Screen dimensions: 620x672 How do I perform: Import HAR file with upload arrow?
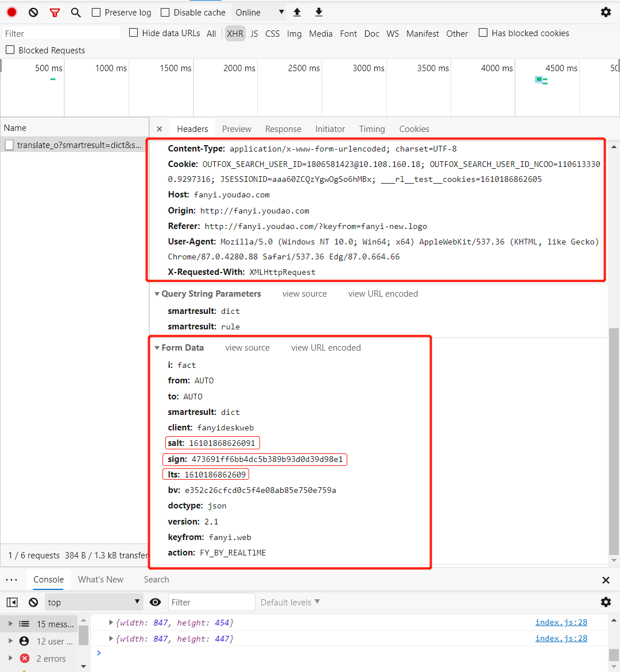point(297,12)
